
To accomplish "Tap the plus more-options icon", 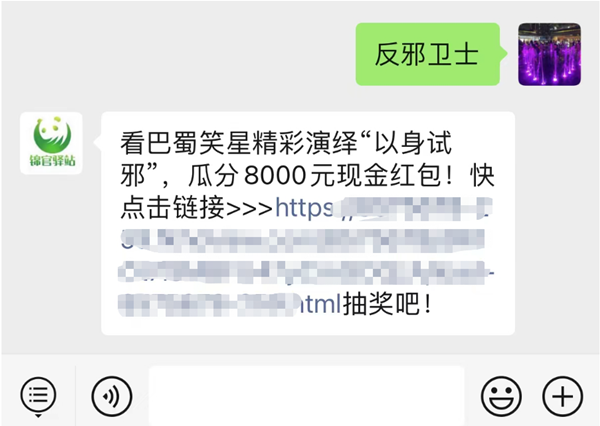I will (x=562, y=396).
